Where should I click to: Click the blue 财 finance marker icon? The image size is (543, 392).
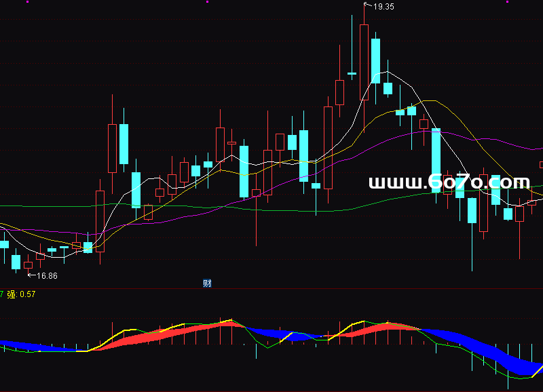point(208,283)
